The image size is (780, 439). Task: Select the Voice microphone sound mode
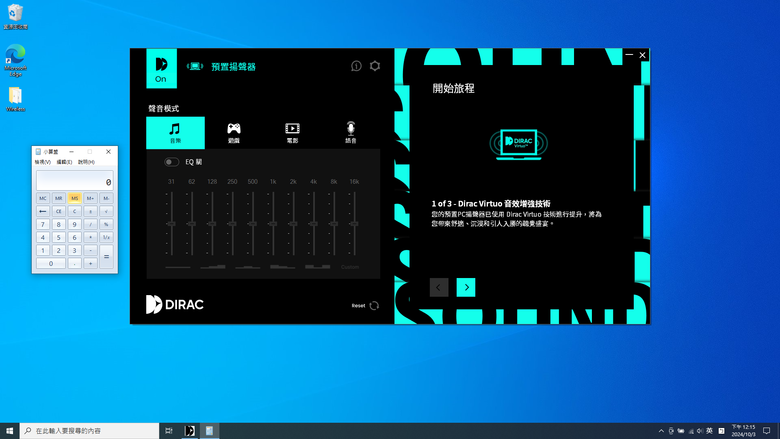click(x=351, y=133)
